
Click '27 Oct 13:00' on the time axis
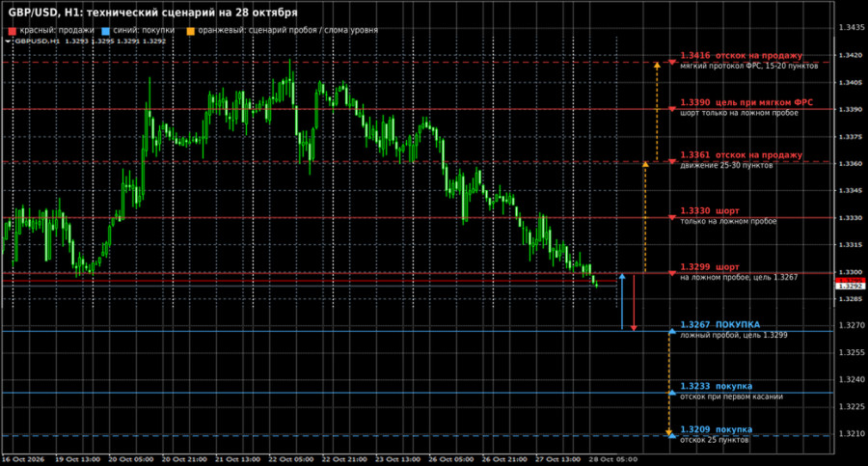[x=558, y=459]
